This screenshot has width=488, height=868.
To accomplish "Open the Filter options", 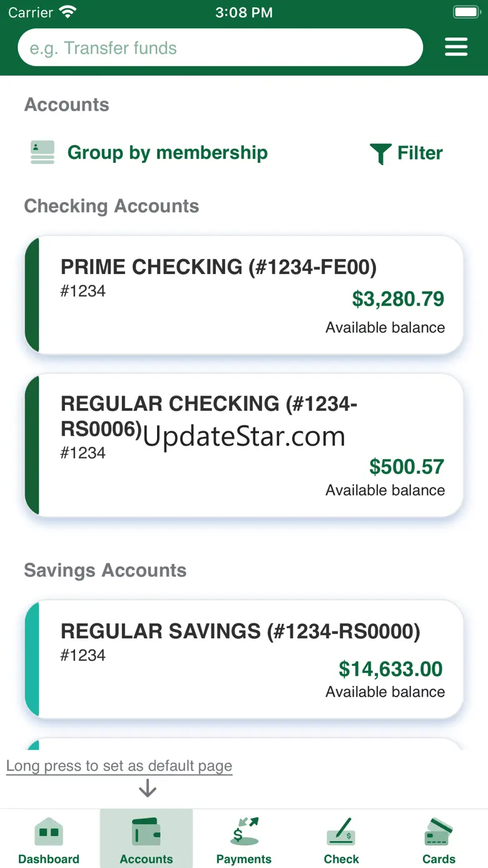I will 420,153.
